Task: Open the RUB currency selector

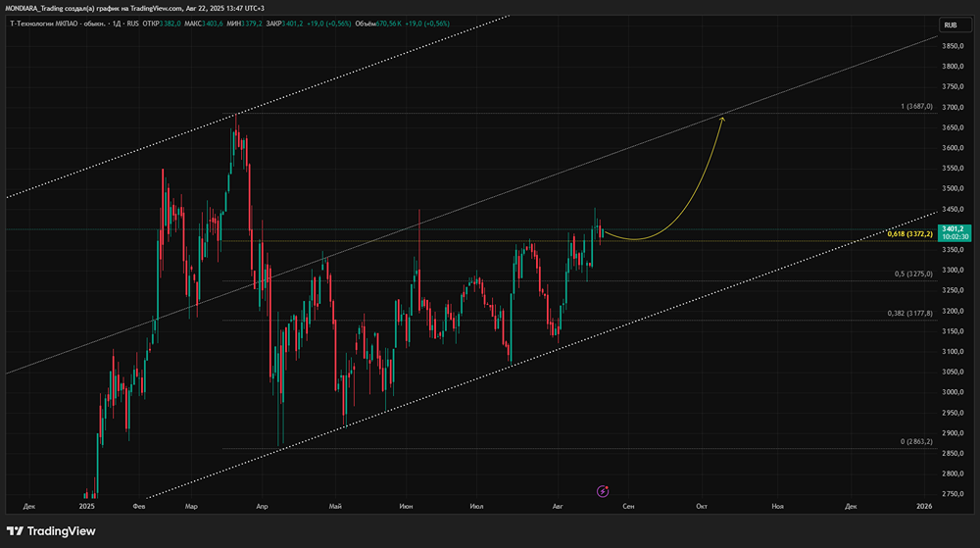Action: point(955,25)
